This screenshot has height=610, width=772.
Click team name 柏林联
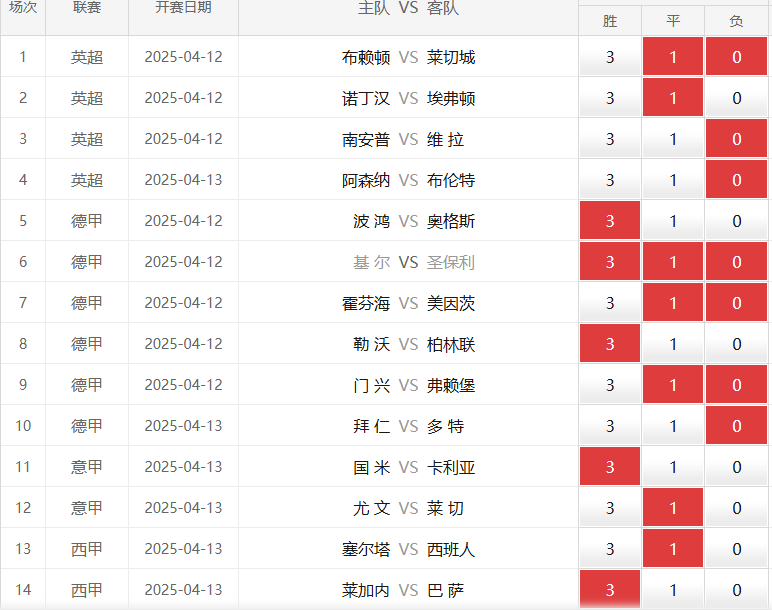[450, 344]
